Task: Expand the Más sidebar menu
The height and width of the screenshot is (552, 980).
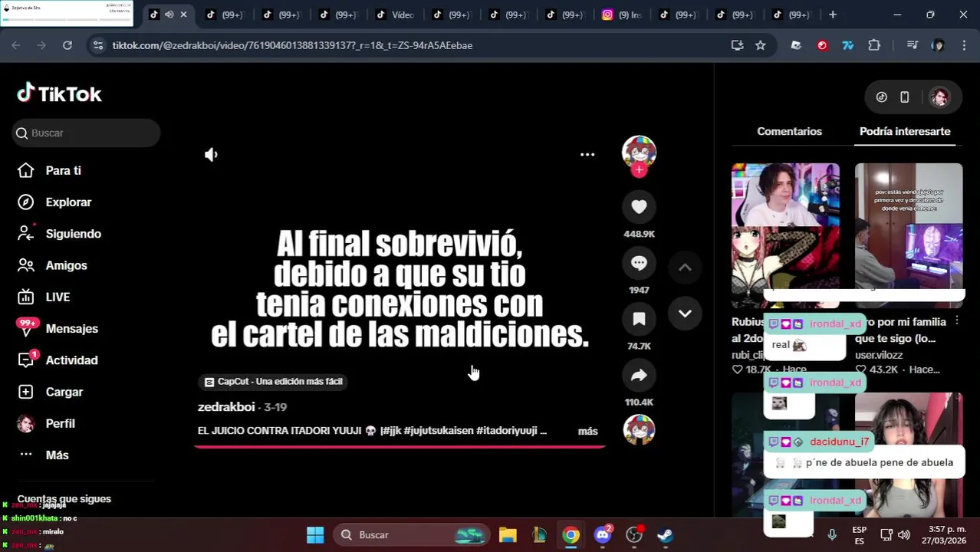Action: pyautogui.click(x=57, y=455)
